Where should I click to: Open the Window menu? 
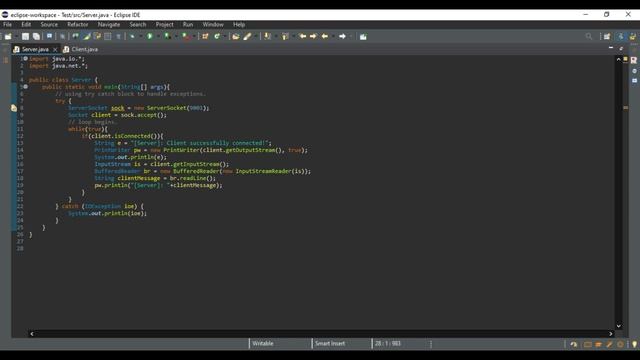[x=213, y=25]
